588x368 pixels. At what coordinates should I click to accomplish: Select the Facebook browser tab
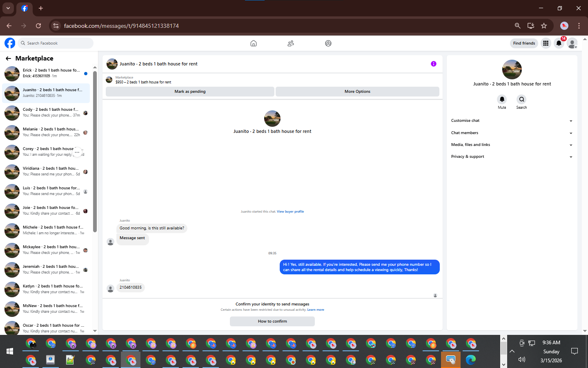pos(24,8)
